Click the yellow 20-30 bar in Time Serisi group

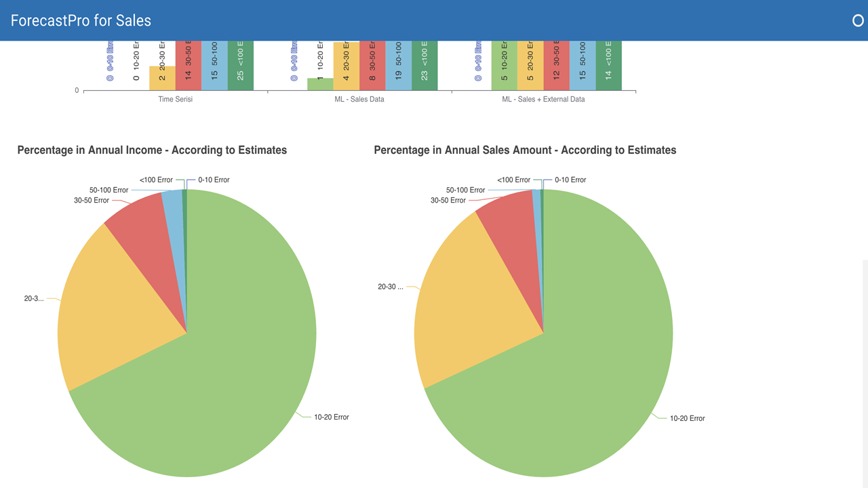[162, 78]
